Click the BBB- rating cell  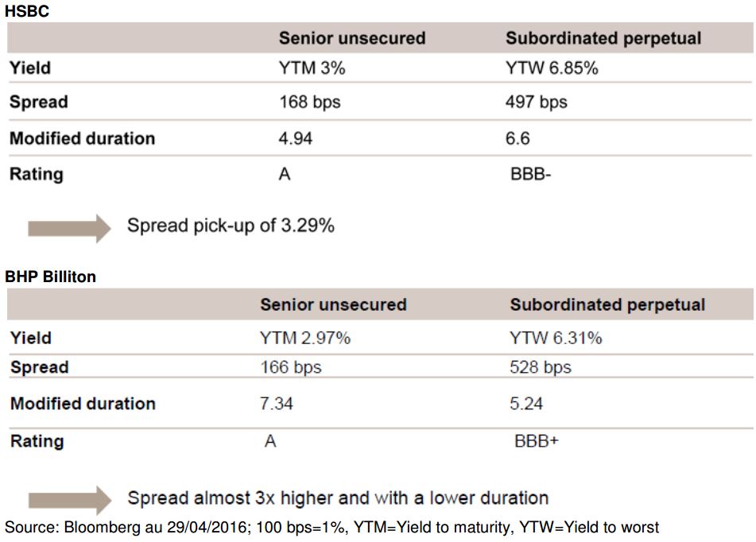(x=530, y=173)
